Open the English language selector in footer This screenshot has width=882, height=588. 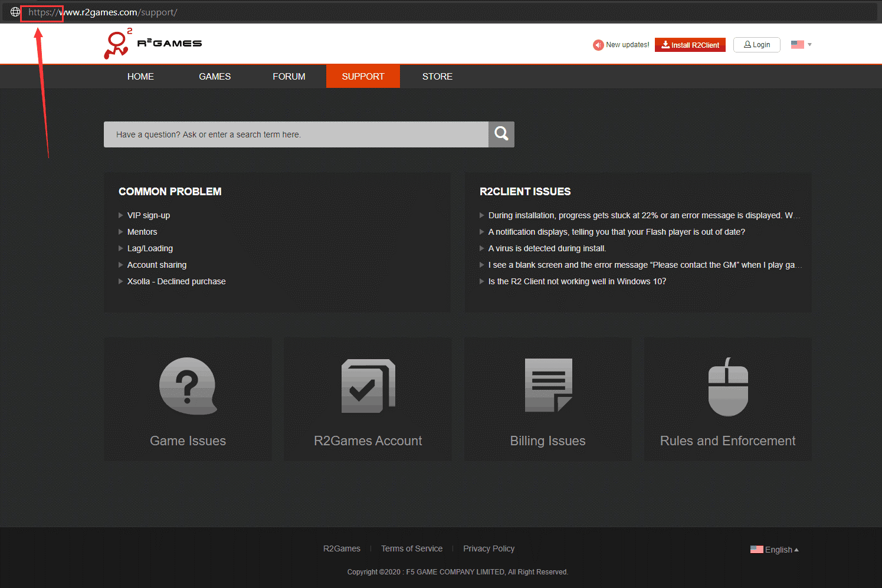tap(775, 550)
